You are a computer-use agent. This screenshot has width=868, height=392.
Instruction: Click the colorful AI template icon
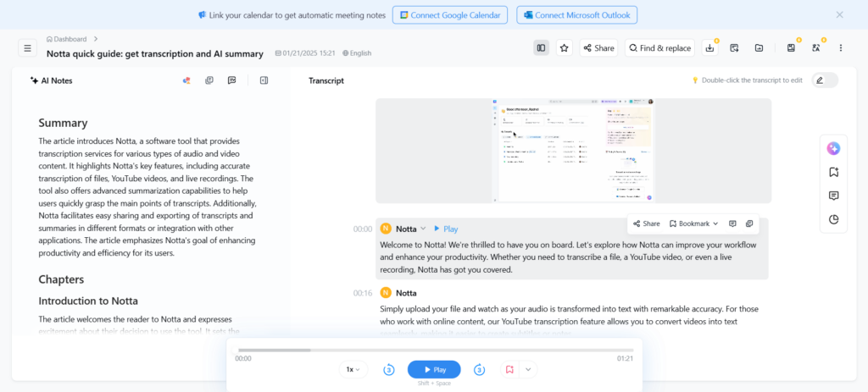click(x=186, y=80)
